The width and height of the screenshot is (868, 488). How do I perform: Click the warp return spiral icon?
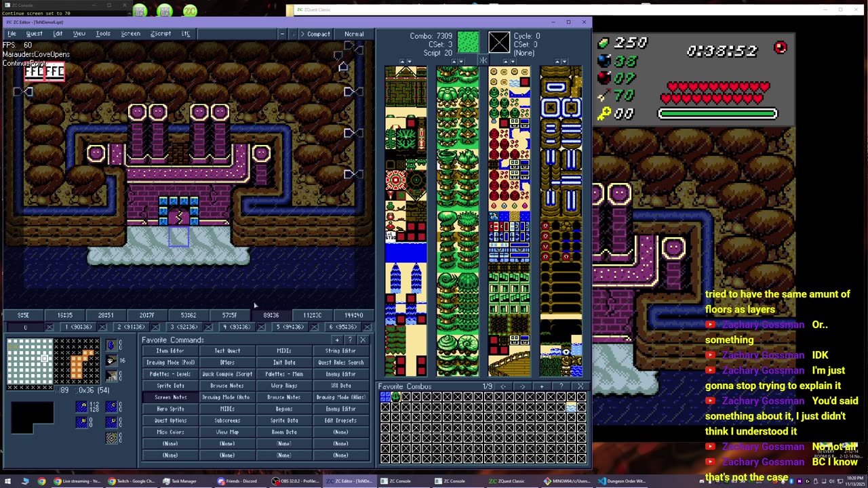coord(111,439)
